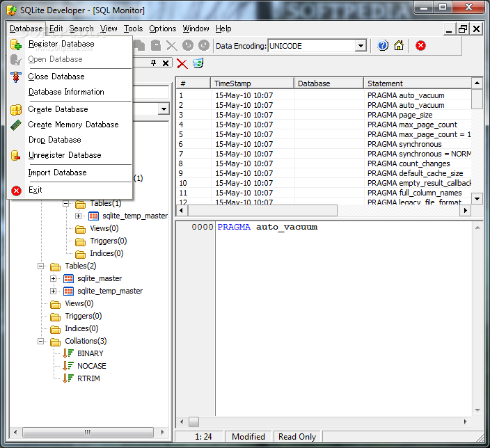Choose Create Database menu entry
The height and width of the screenshot is (448, 490).
tap(70, 109)
